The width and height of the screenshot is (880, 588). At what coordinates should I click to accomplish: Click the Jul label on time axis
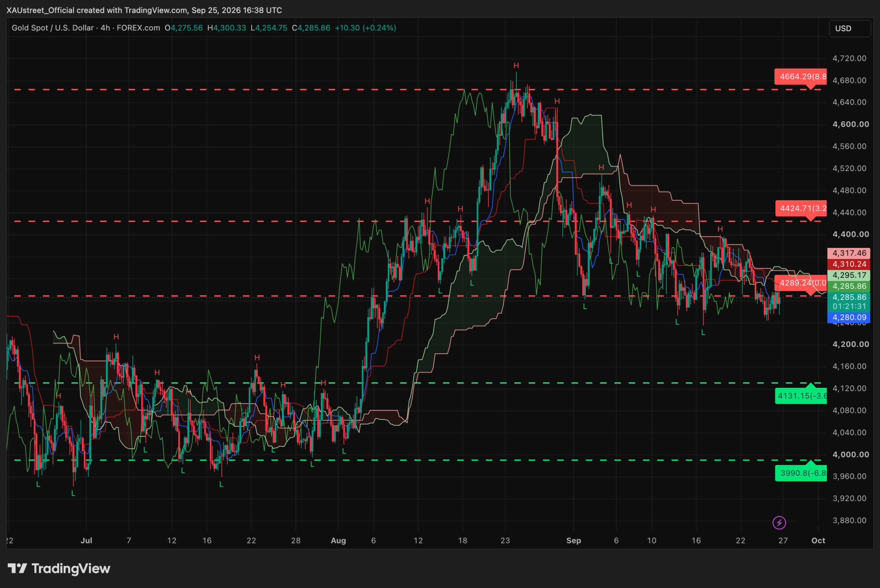(x=86, y=540)
